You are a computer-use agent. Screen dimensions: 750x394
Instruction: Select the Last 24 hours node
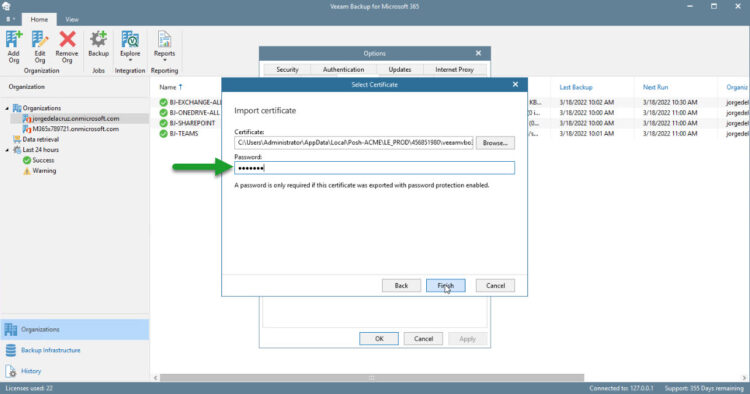(x=41, y=150)
